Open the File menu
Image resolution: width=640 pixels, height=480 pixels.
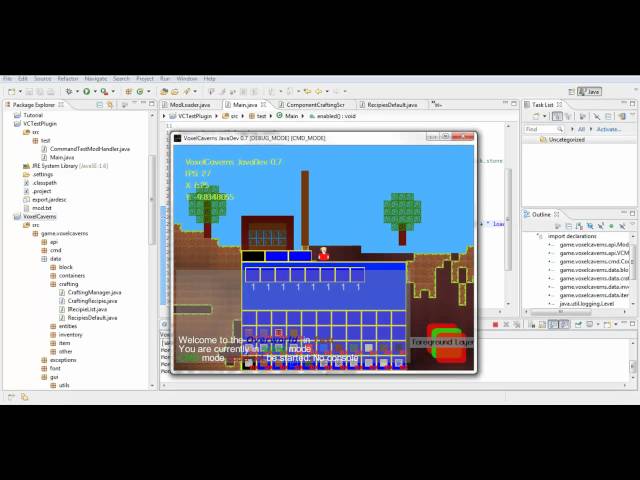click(7, 79)
